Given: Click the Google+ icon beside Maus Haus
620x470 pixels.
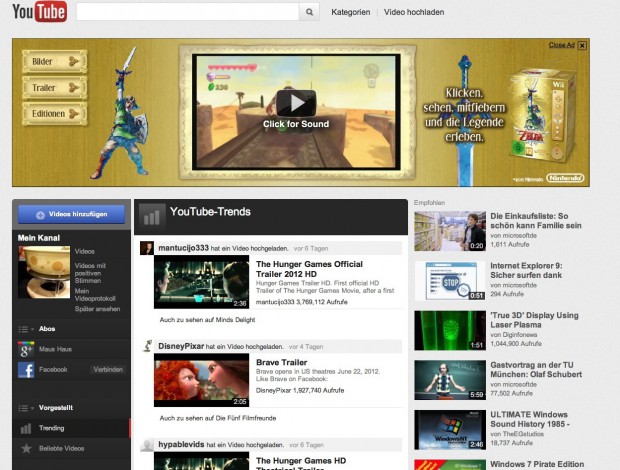Looking at the screenshot, I should coord(26,349).
